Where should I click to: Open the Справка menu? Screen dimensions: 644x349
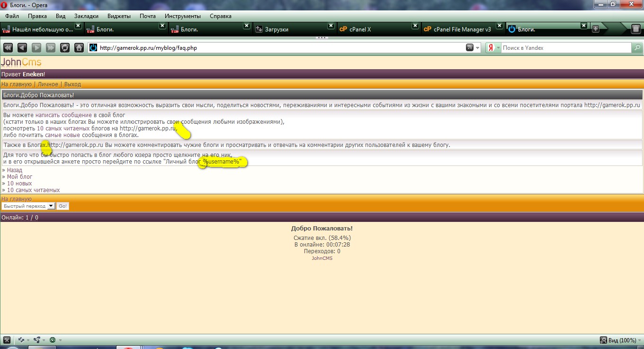(221, 16)
